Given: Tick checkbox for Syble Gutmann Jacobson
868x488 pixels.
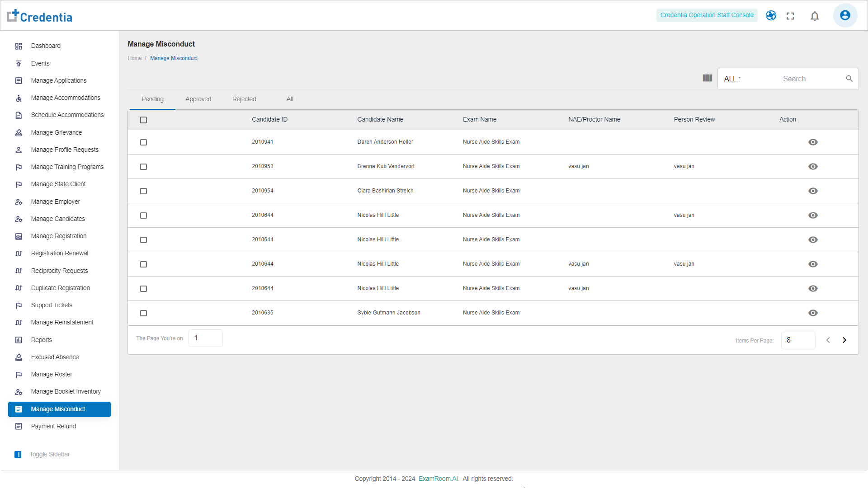Looking at the screenshot, I should (144, 314).
